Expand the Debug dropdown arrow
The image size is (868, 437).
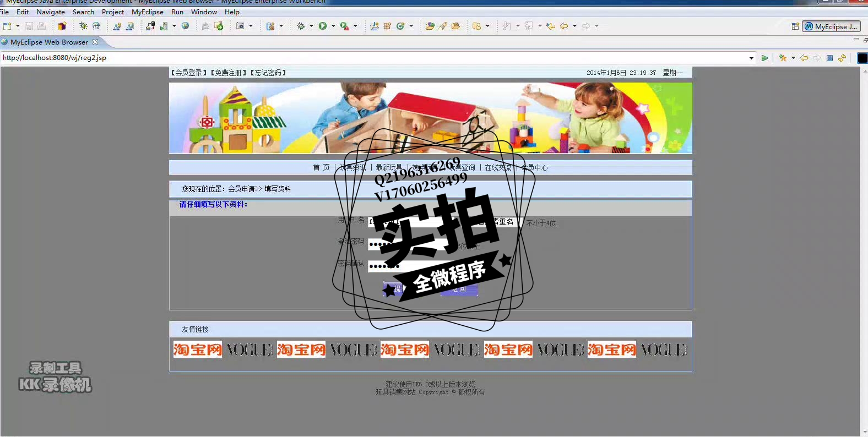[x=311, y=26]
